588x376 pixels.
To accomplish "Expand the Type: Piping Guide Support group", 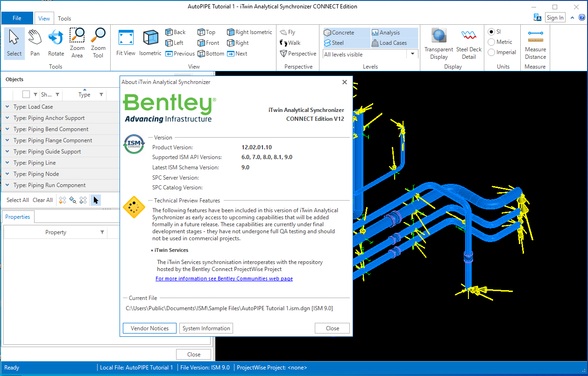I will point(7,152).
